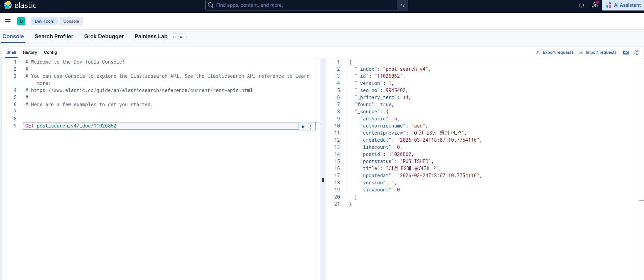Switch to the Console tab

coord(13,37)
